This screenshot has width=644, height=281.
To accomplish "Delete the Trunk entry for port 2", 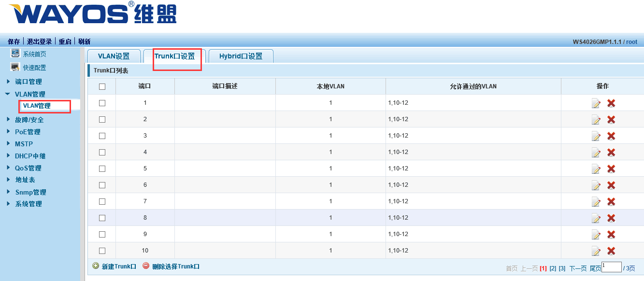I will pyautogui.click(x=611, y=120).
